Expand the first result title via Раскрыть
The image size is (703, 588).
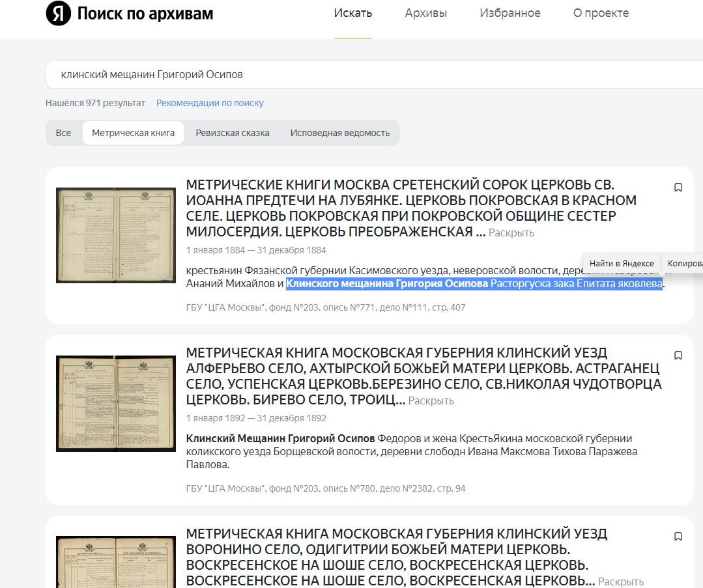(x=512, y=232)
